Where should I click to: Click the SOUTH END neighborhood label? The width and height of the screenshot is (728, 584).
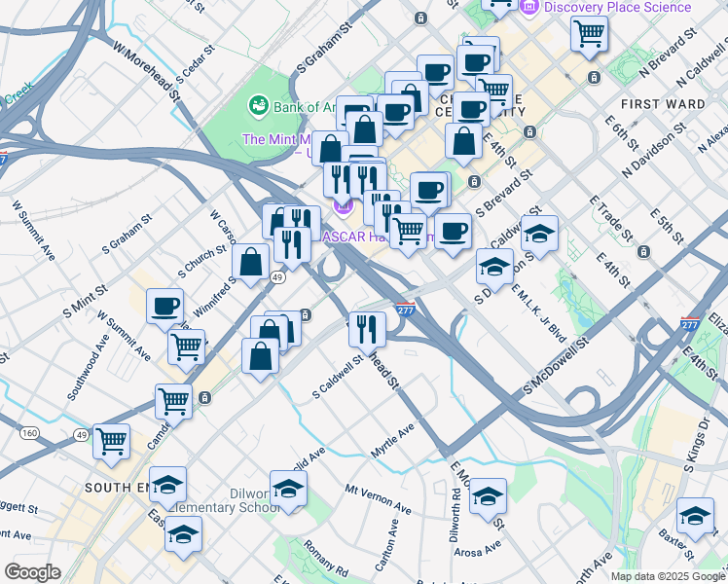(117, 488)
